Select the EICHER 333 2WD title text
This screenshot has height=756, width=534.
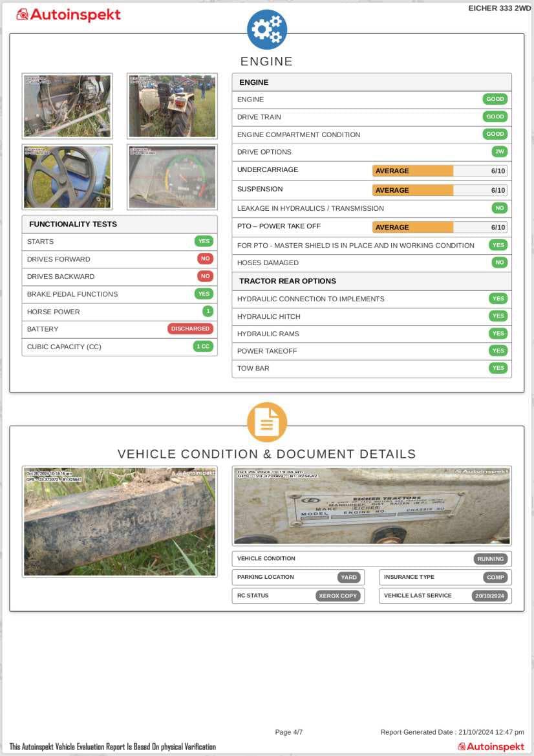(500, 8)
